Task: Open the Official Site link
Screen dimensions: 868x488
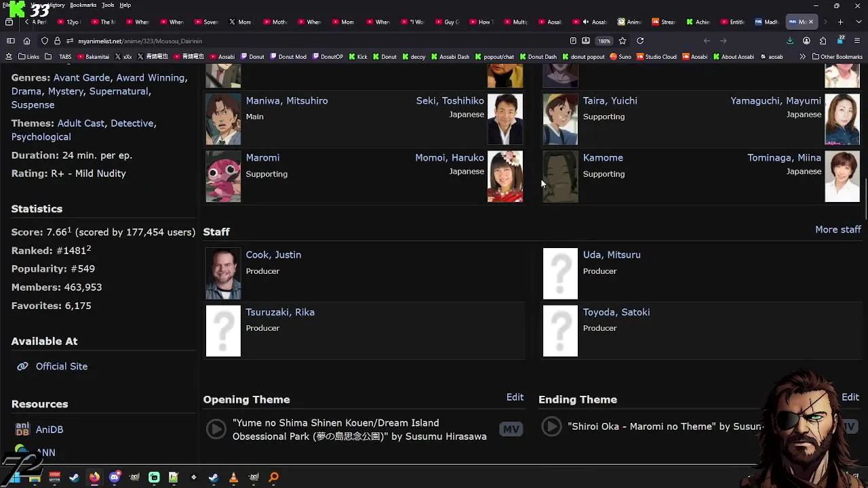Action: [62, 366]
